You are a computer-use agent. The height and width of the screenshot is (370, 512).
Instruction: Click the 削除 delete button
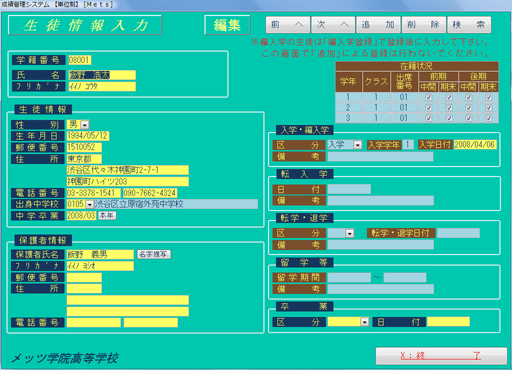pyautogui.click(x=424, y=25)
